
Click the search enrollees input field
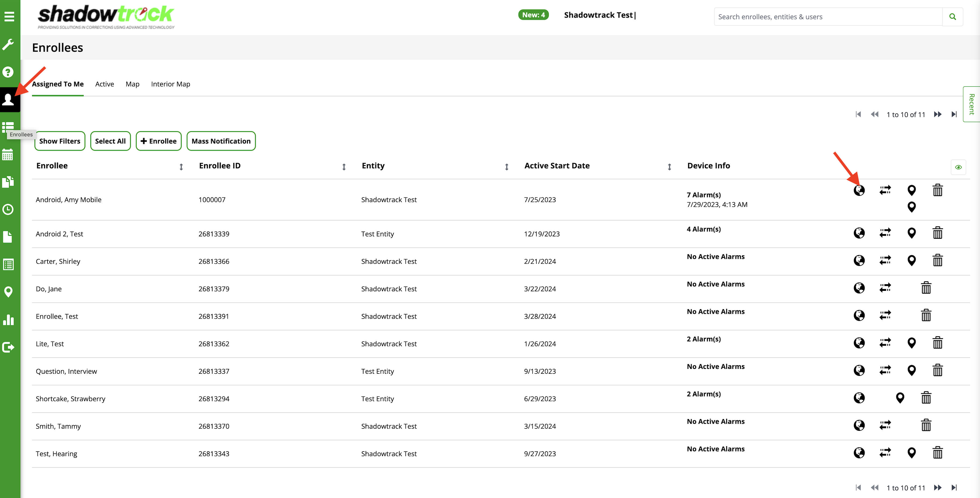(828, 17)
